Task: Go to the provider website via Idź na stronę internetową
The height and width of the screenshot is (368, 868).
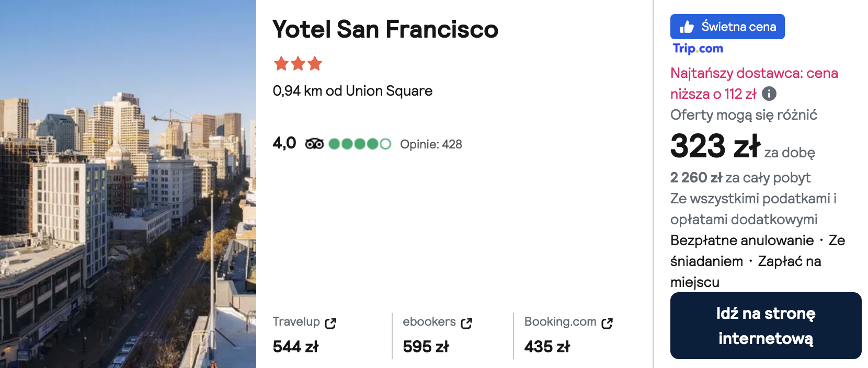Action: tap(766, 326)
